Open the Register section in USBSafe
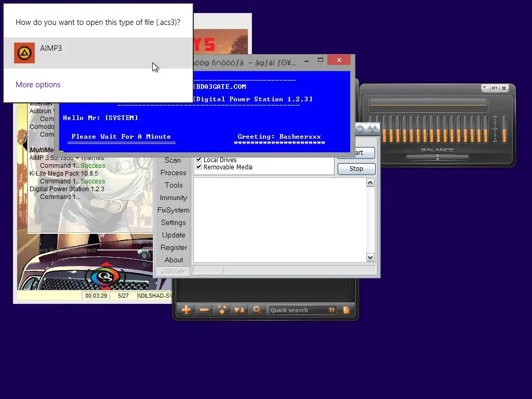This screenshot has height=399, width=532. coord(174,247)
